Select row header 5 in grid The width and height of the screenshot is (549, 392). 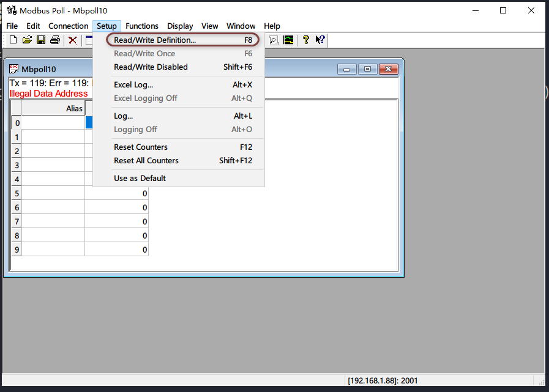[17, 193]
